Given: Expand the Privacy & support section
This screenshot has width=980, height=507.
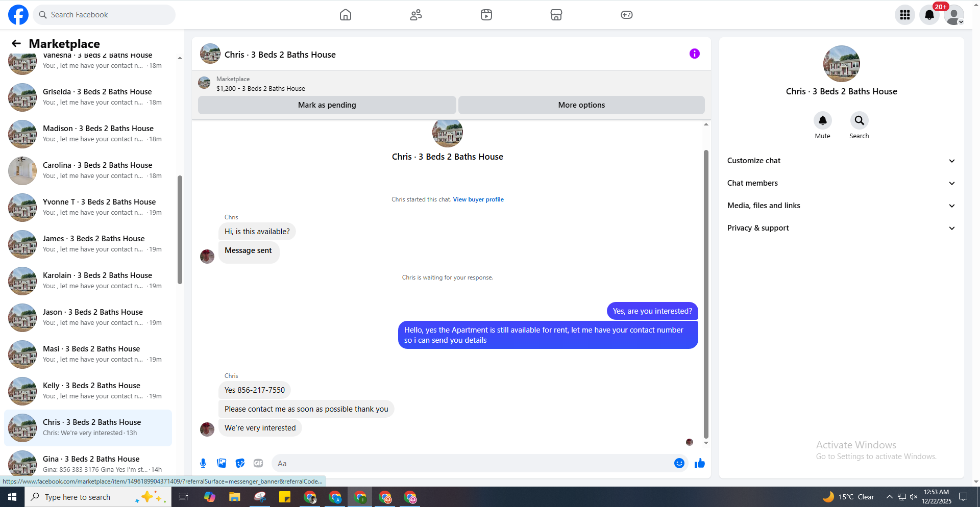Looking at the screenshot, I should pyautogui.click(x=841, y=228).
